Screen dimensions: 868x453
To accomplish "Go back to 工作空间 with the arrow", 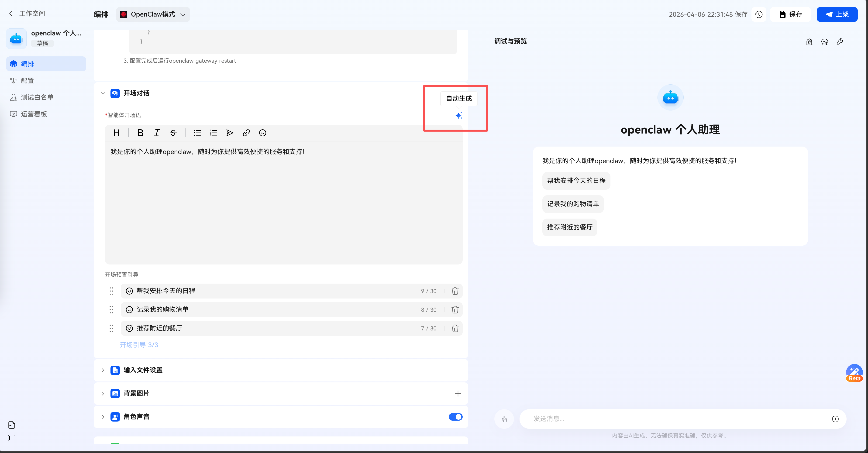I will click(11, 14).
